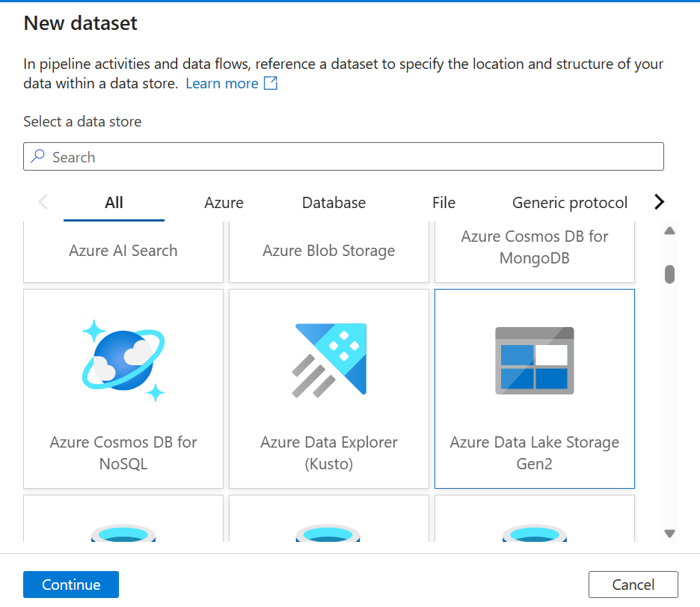The image size is (700, 607).
Task: Select the Azure Cosmos DB for NoSQL icon
Action: [x=123, y=359]
